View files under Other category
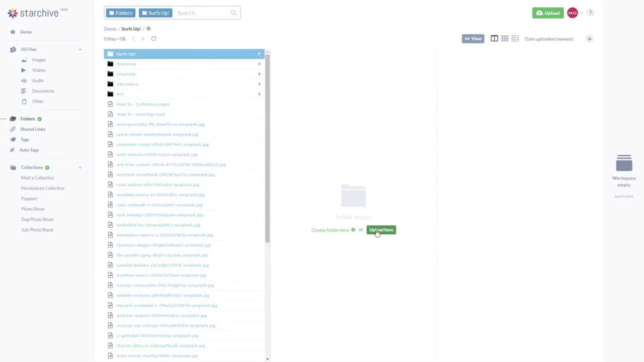The width and height of the screenshot is (644, 362). click(38, 101)
